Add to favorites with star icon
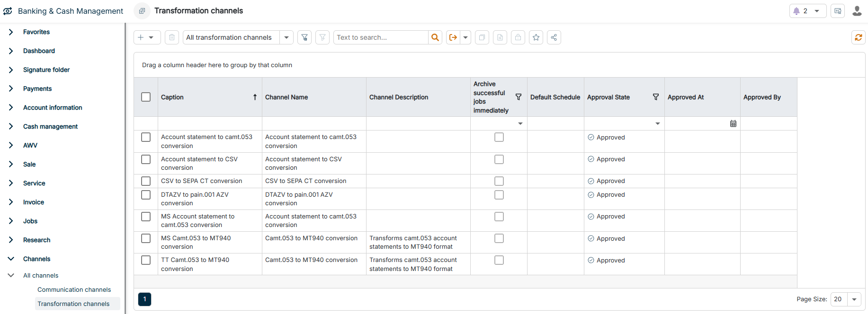 click(x=536, y=37)
